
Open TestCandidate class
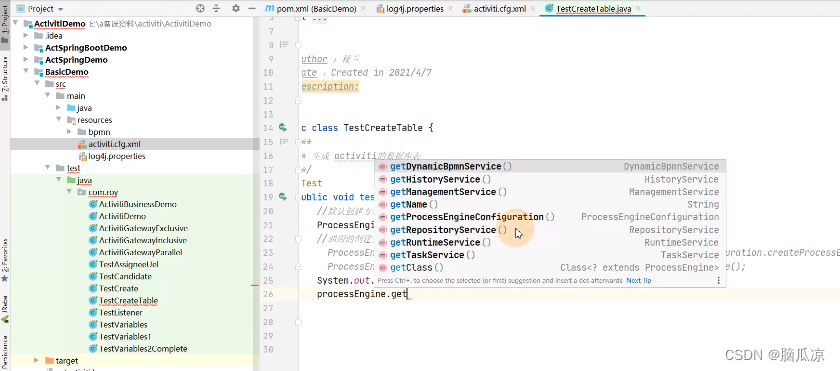[x=125, y=276]
